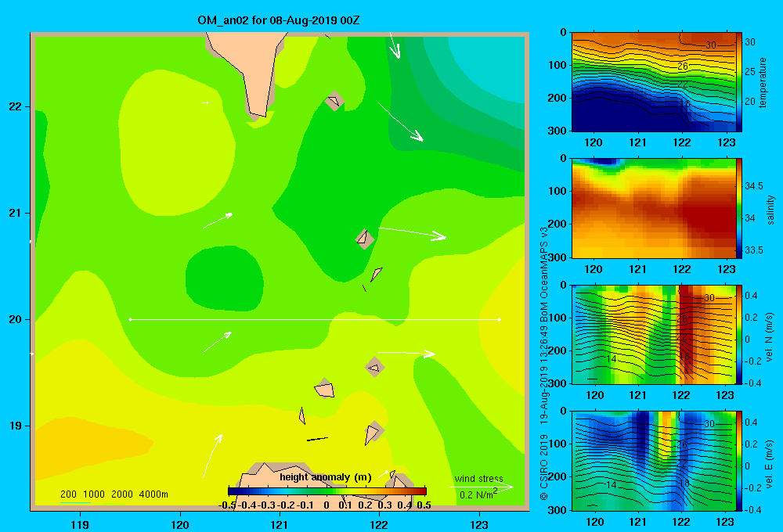The height and width of the screenshot is (532, 783).
Task: Open the salinity cross-section panel
Action: 654,208
